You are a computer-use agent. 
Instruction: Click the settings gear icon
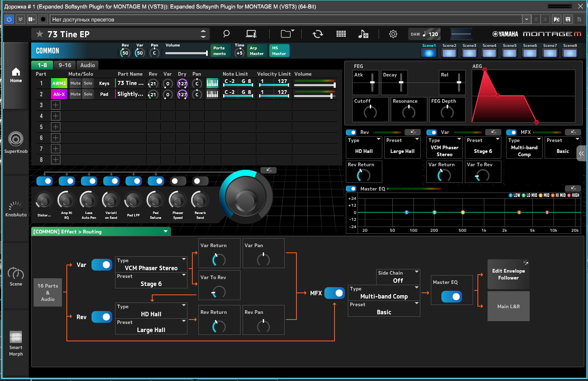coord(393,34)
